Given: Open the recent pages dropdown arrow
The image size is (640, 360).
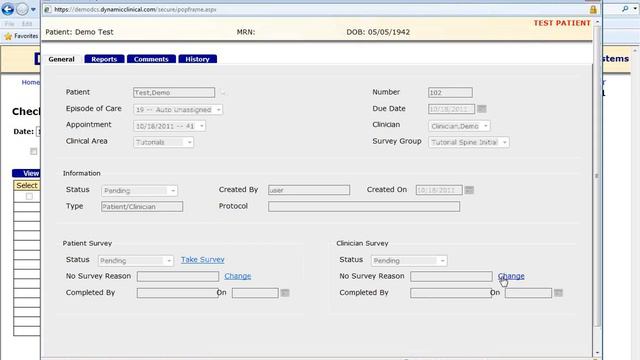Looking at the screenshot, I should click(x=33, y=9).
